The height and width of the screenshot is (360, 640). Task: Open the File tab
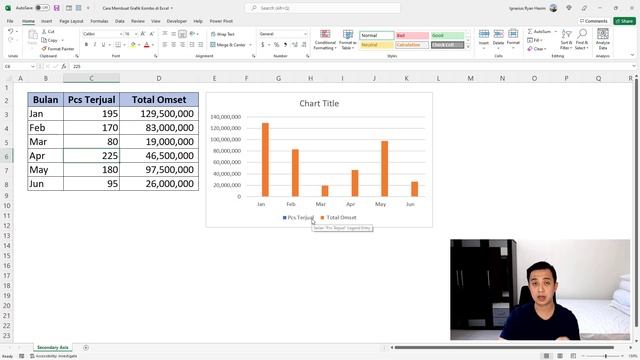10,21
